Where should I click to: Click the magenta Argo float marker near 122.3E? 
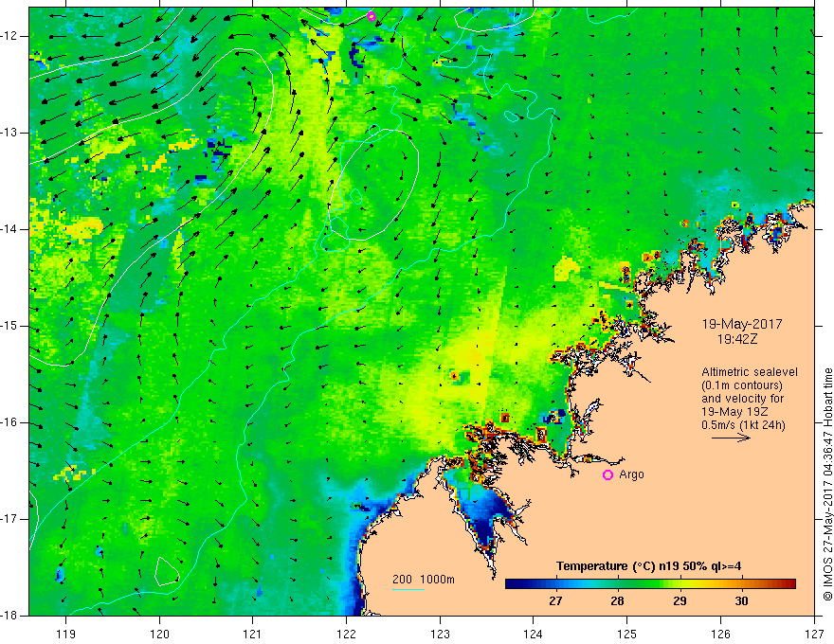coord(372,16)
